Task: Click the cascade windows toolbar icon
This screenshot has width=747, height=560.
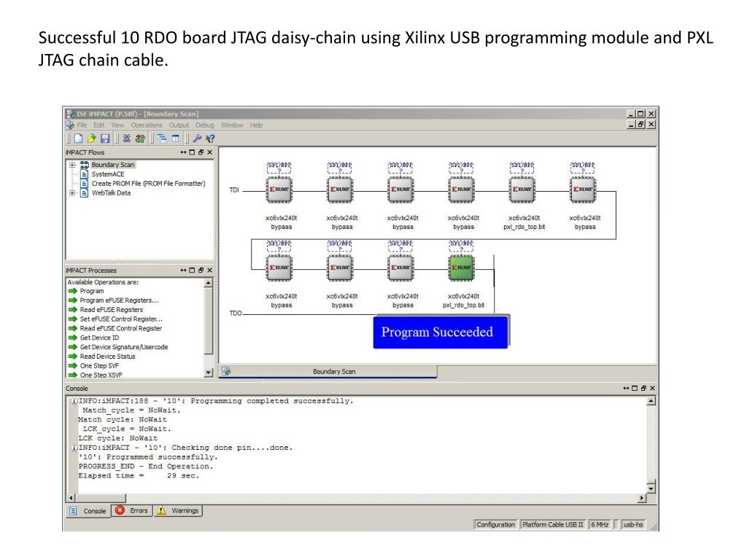Action: pyautogui.click(x=162, y=139)
